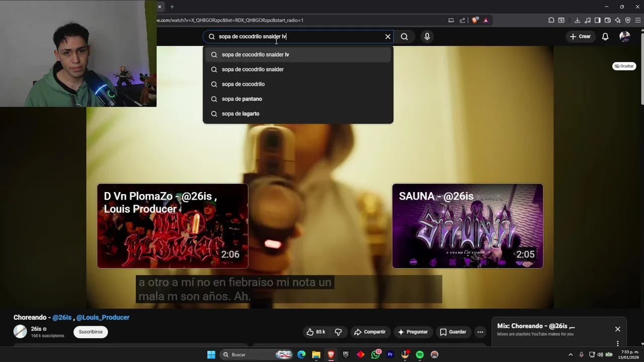Choose suggestion 'sopa de lagarto'
The width and height of the screenshot is (644, 362).
298,114
